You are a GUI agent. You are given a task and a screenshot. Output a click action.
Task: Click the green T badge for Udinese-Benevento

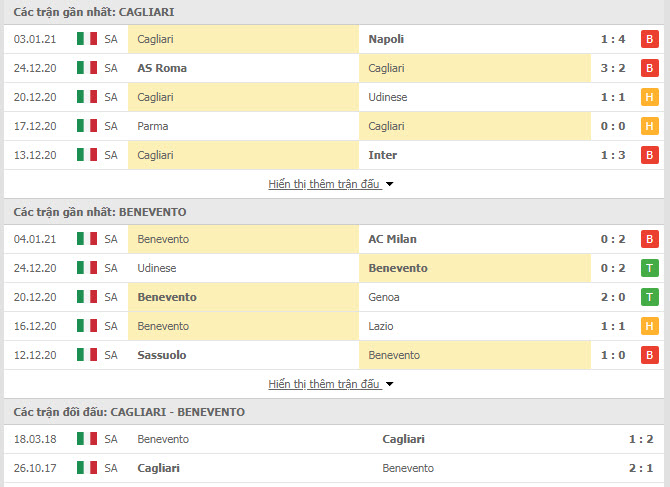[x=649, y=268]
